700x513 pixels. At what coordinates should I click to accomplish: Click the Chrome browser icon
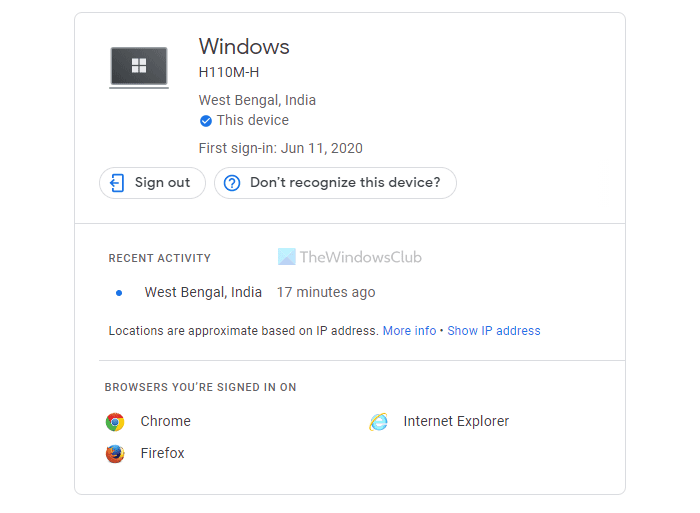point(115,422)
